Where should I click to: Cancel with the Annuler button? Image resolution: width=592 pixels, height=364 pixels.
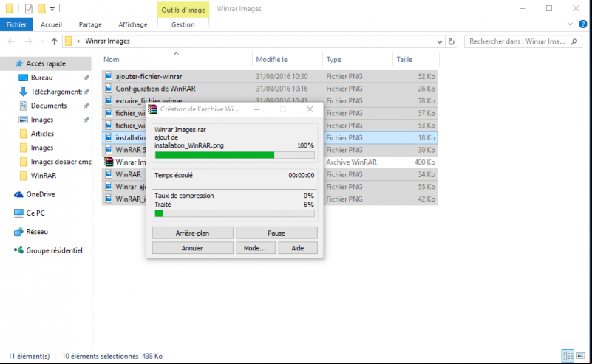[x=193, y=248]
